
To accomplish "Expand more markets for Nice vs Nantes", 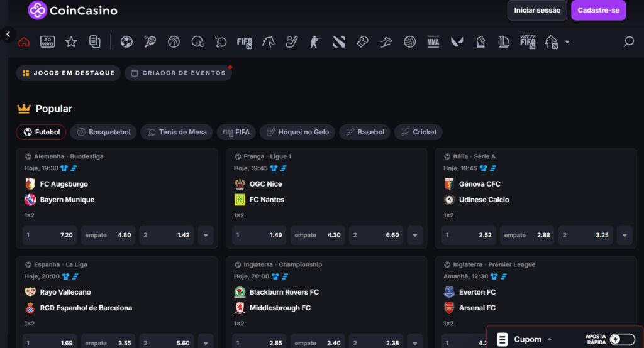I will coord(415,235).
